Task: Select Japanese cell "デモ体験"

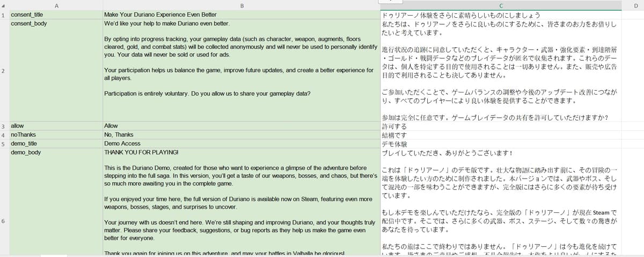Action: (501, 144)
